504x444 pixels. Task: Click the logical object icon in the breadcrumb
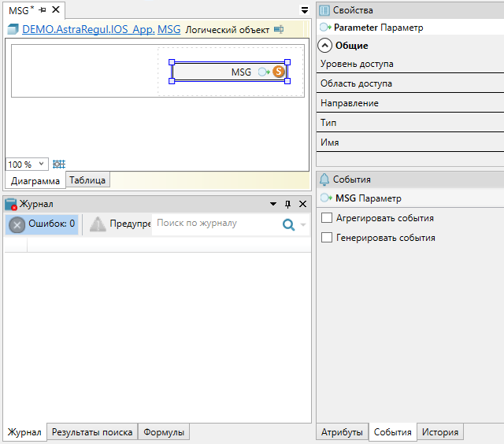tap(278, 30)
